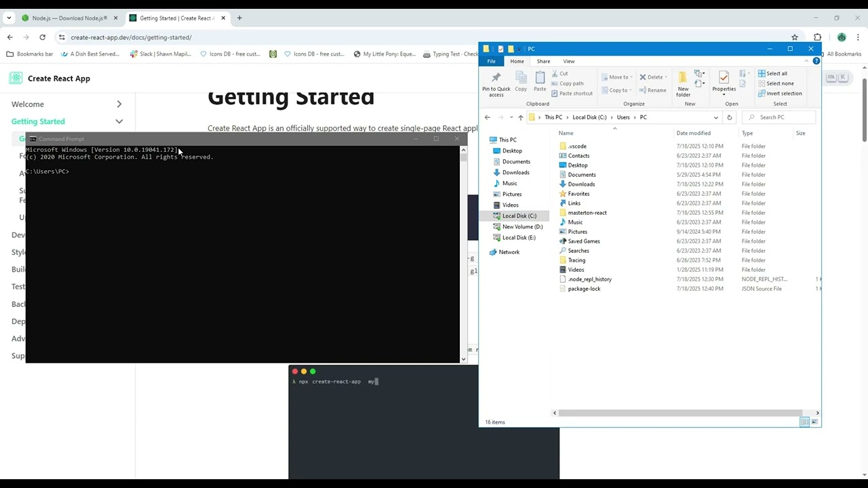This screenshot has width=868, height=488.
Task: Click Pin to Quick access in Explorer ribbon
Action: click(496, 84)
